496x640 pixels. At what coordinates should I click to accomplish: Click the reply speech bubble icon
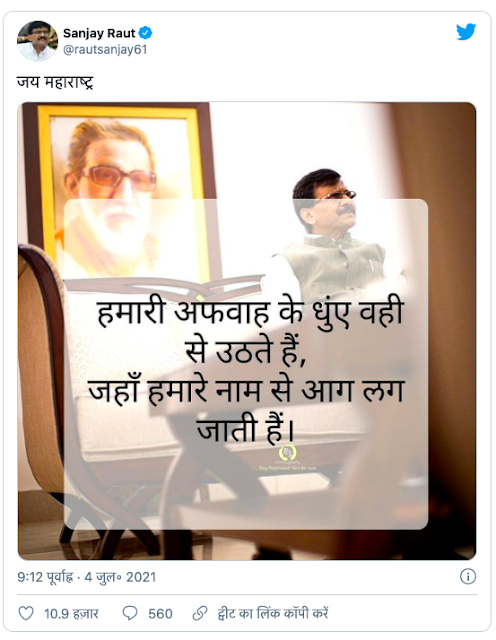(x=130, y=613)
